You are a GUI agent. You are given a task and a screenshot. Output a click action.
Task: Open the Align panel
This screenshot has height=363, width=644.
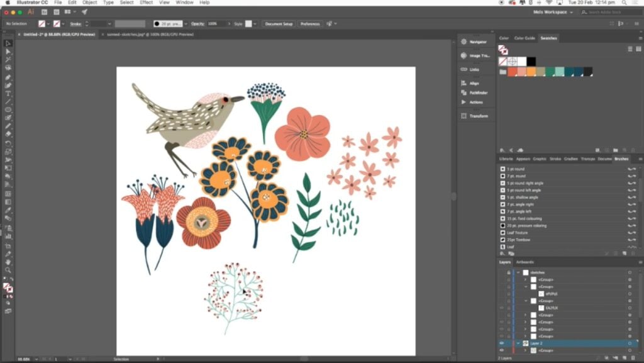click(474, 83)
